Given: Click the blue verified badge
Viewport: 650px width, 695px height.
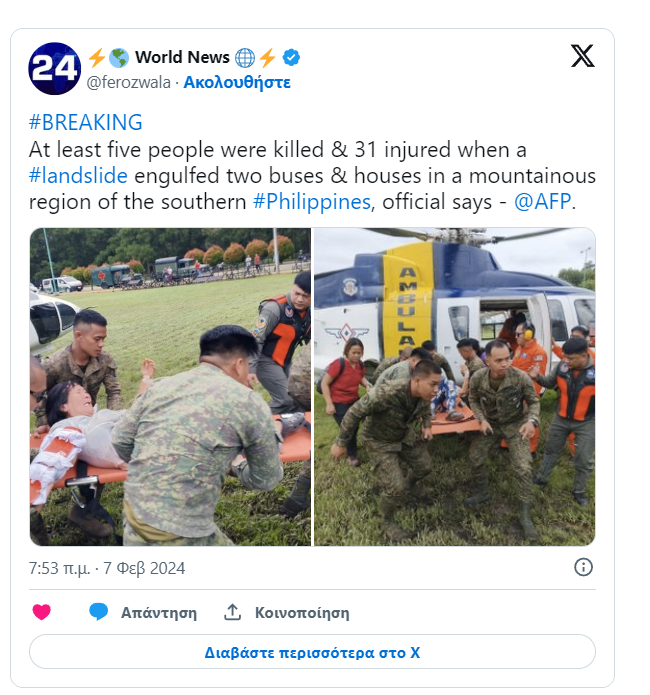Looking at the screenshot, I should click(x=291, y=58).
